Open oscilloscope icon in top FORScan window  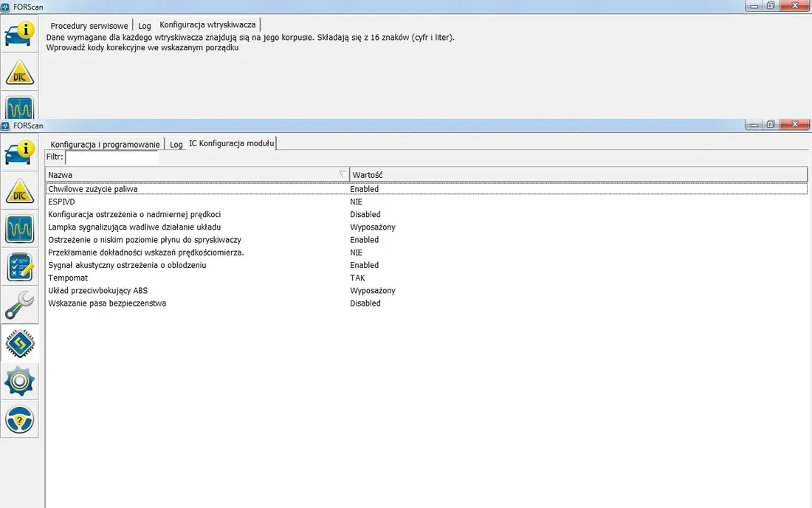coord(20,107)
